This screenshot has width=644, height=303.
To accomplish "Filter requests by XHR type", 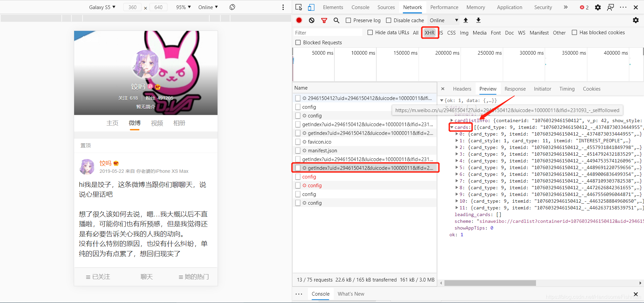I will (430, 33).
